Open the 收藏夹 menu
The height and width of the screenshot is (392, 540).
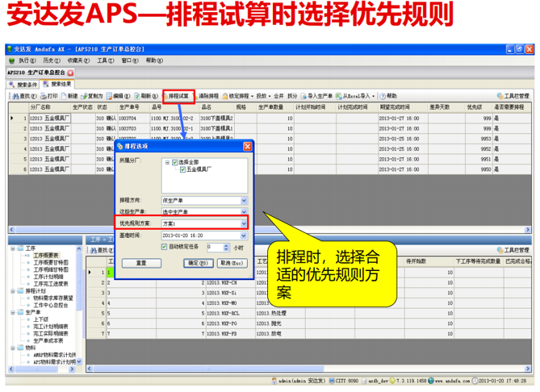point(78,60)
